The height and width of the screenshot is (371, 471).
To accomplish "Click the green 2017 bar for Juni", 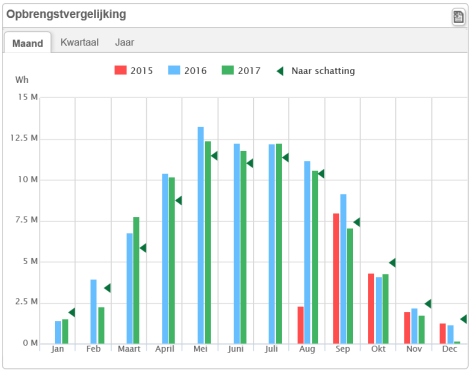I will (243, 247).
